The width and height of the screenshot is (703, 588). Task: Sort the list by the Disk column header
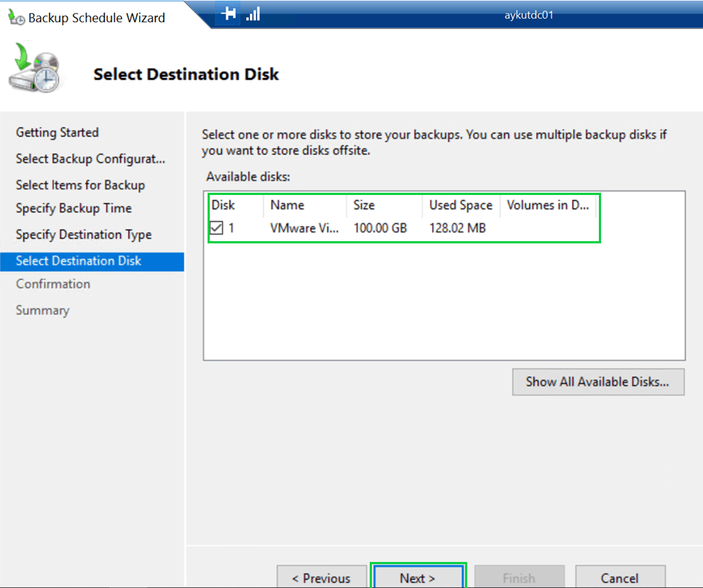coord(223,205)
